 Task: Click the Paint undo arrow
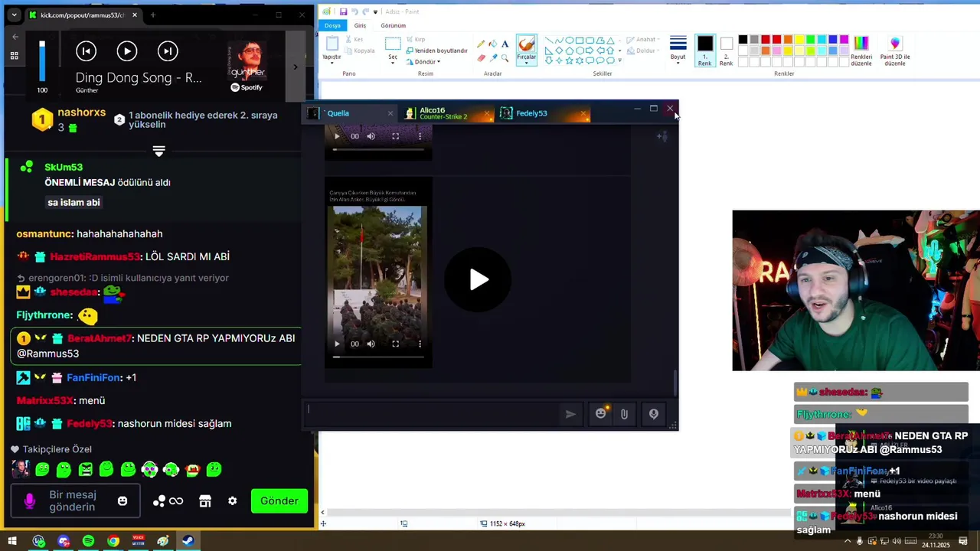pyautogui.click(x=354, y=11)
